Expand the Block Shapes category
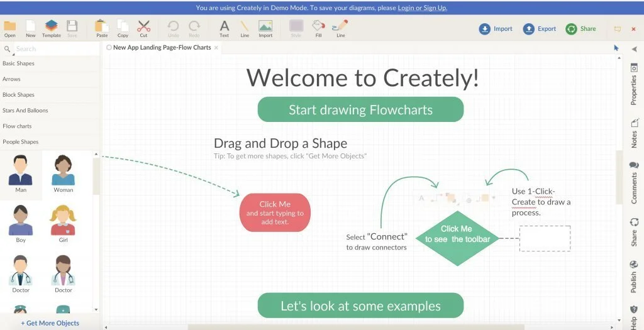The width and height of the screenshot is (644, 330). click(50, 95)
